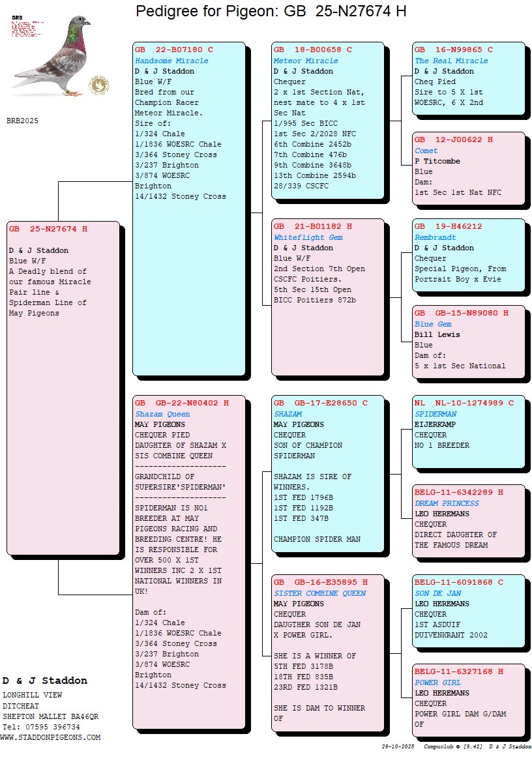Click the name Whiteflight Gem
The width and height of the screenshot is (532, 764).
(x=308, y=238)
